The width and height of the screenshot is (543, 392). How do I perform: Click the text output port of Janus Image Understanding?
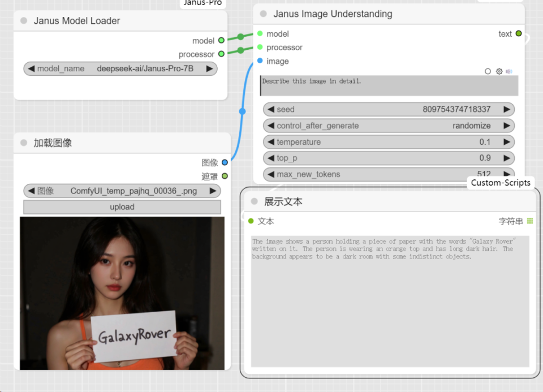coord(519,34)
